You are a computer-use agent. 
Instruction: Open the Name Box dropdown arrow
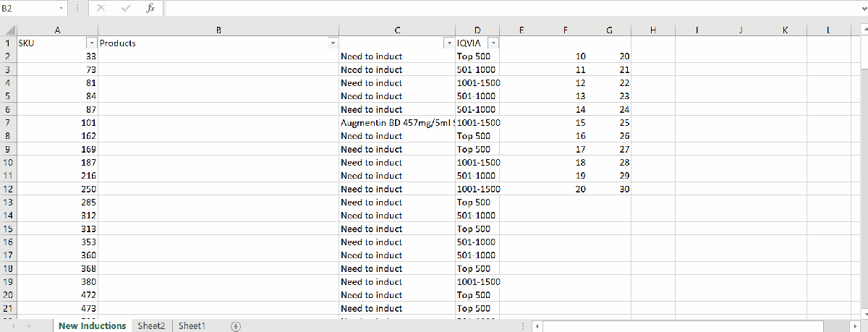(61, 8)
